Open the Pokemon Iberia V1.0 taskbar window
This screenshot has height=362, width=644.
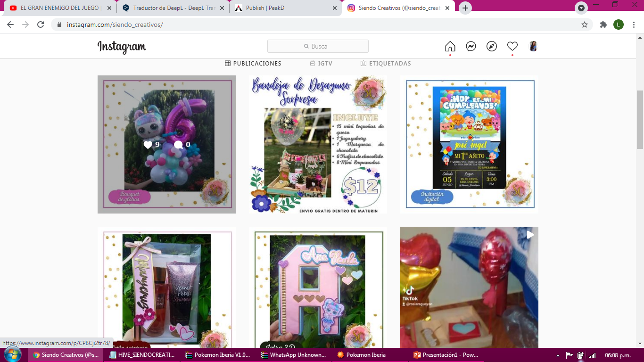tap(218, 355)
